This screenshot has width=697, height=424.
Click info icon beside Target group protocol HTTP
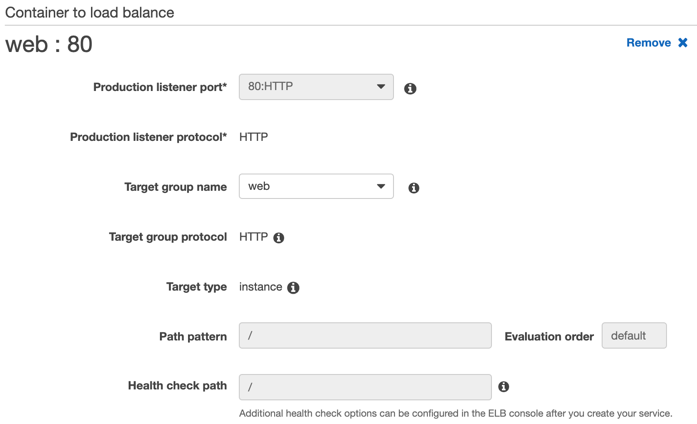click(x=278, y=238)
